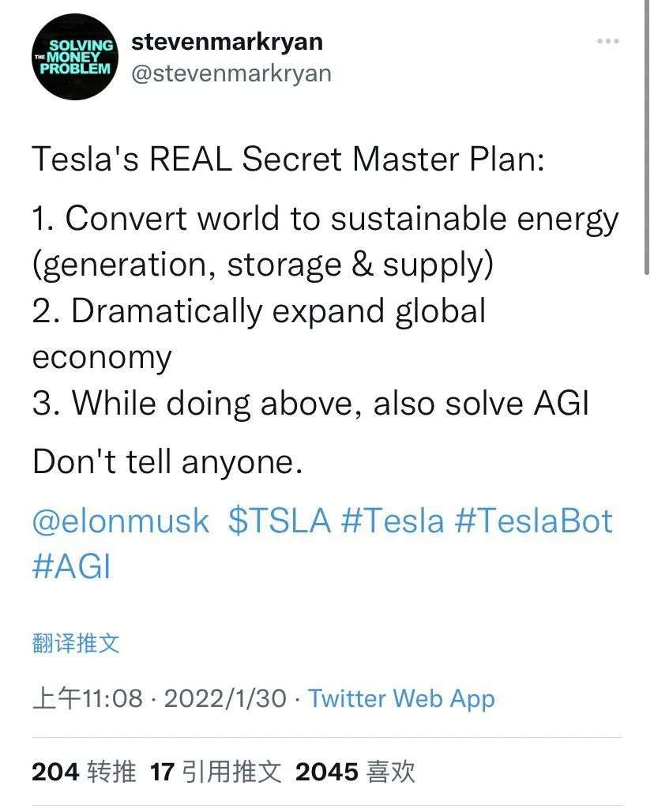Open the #Tesla hashtag
Image resolution: width=654 pixels, height=812 pixels.
click(x=393, y=521)
